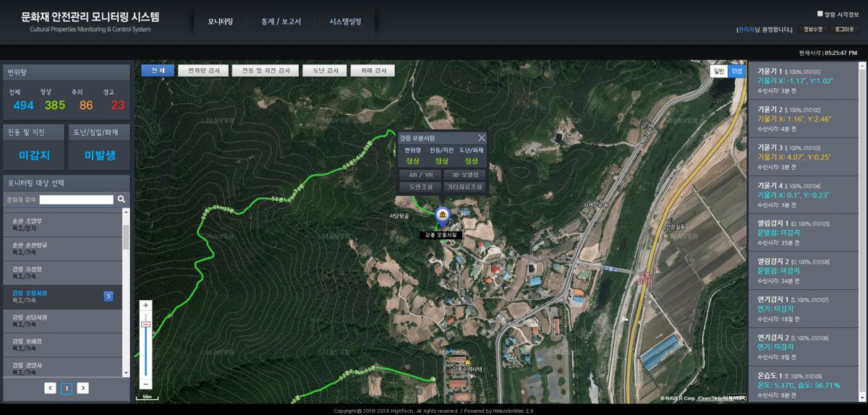Open the 온습도 1 sensor entry
Screen dimensions: 868x415
point(803,385)
